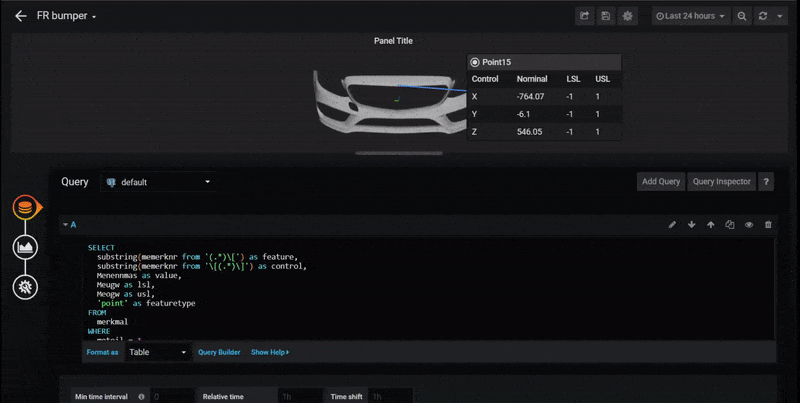Click the Time shift input field
This screenshot has height=403, width=800.
click(x=390, y=396)
